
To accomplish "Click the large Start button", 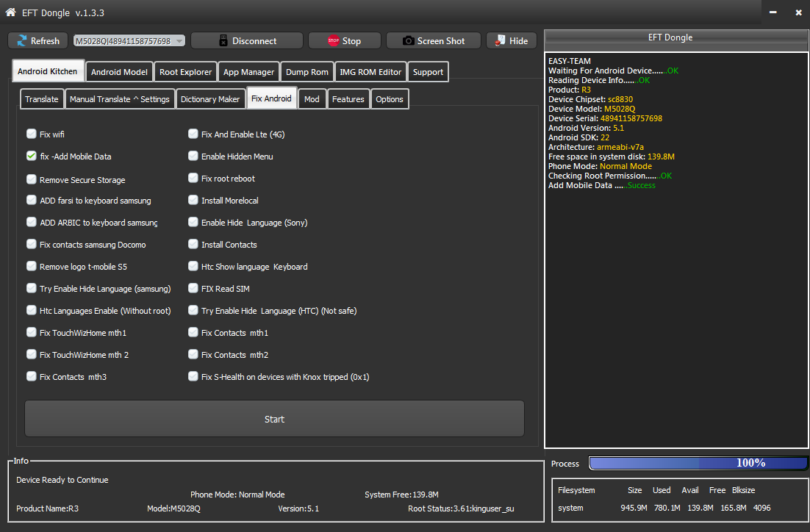I will pyautogui.click(x=274, y=419).
